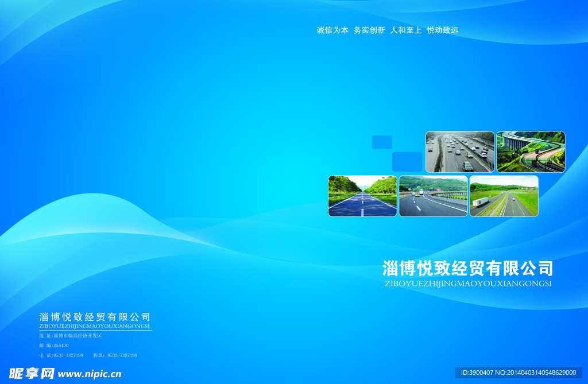This screenshot has height=384, width=588.
Task: Open the www.nipic.cn link
Action: pos(90,374)
